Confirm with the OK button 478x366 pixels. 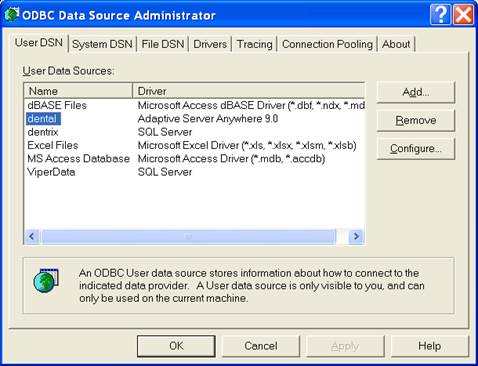[176, 346]
